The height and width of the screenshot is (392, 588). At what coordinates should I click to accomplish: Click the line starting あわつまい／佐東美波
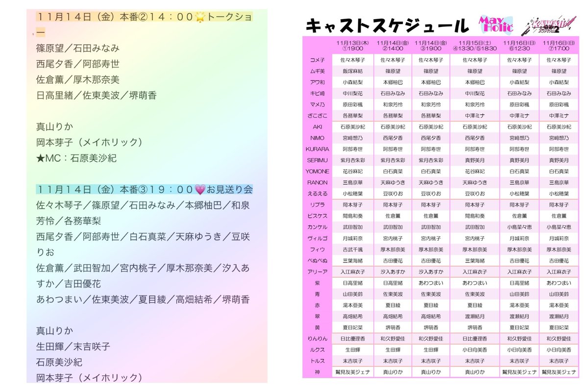143,299
